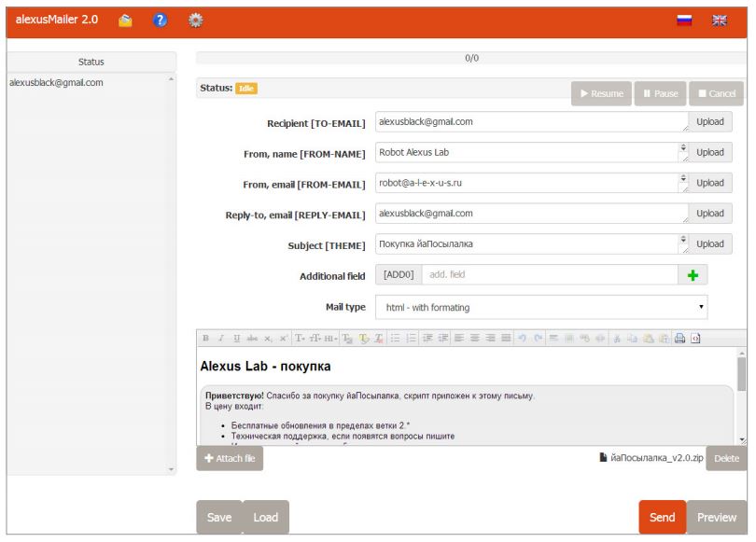Send the mailing
The height and width of the screenshot is (542, 756).
[662, 517]
